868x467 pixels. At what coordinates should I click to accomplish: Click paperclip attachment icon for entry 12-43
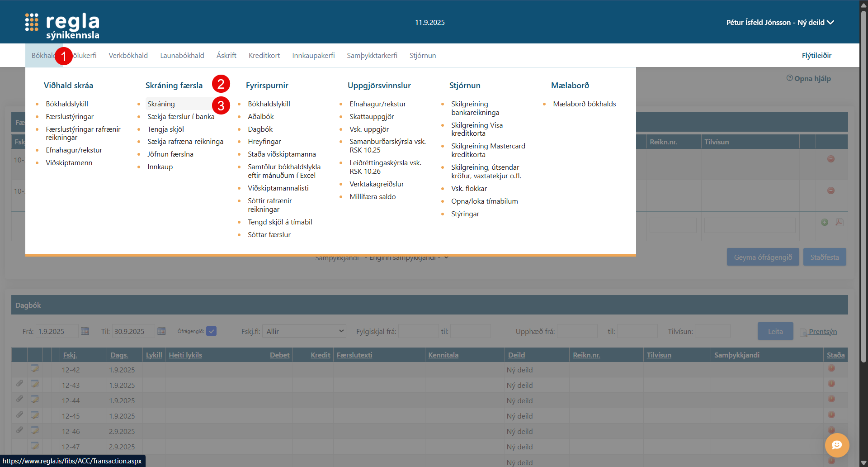pos(19,384)
